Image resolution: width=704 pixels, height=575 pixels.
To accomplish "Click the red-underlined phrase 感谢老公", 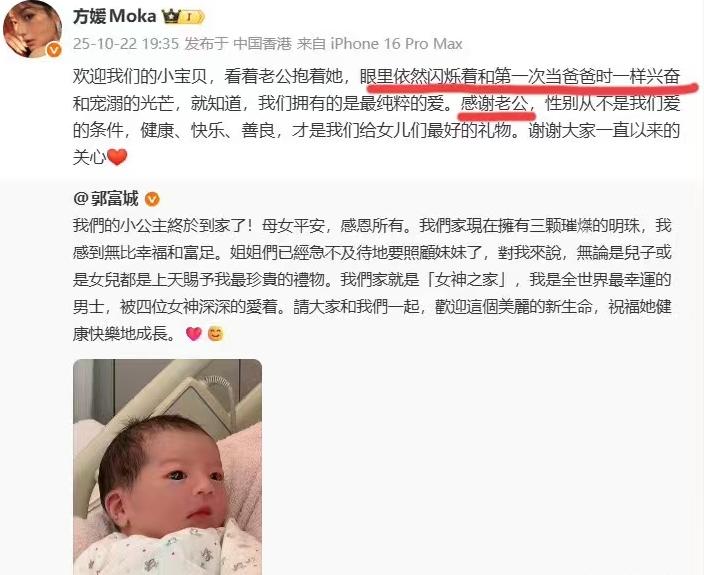I will click(494, 104).
